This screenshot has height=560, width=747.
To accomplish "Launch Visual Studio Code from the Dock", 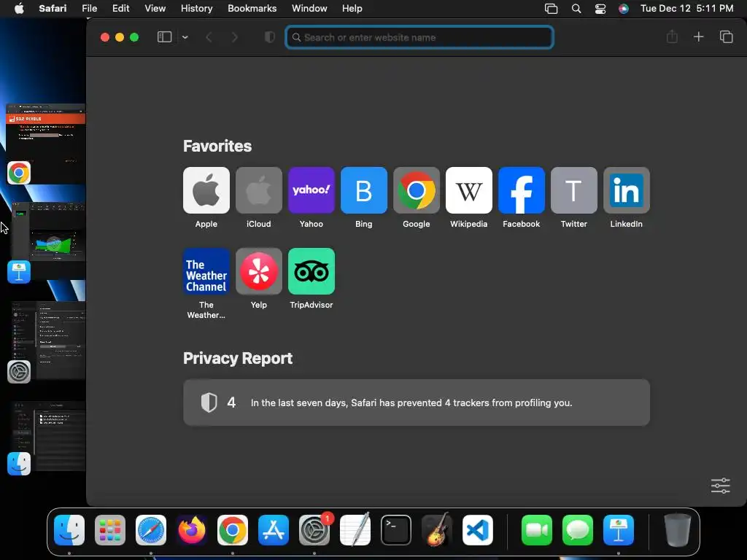I will click(478, 529).
